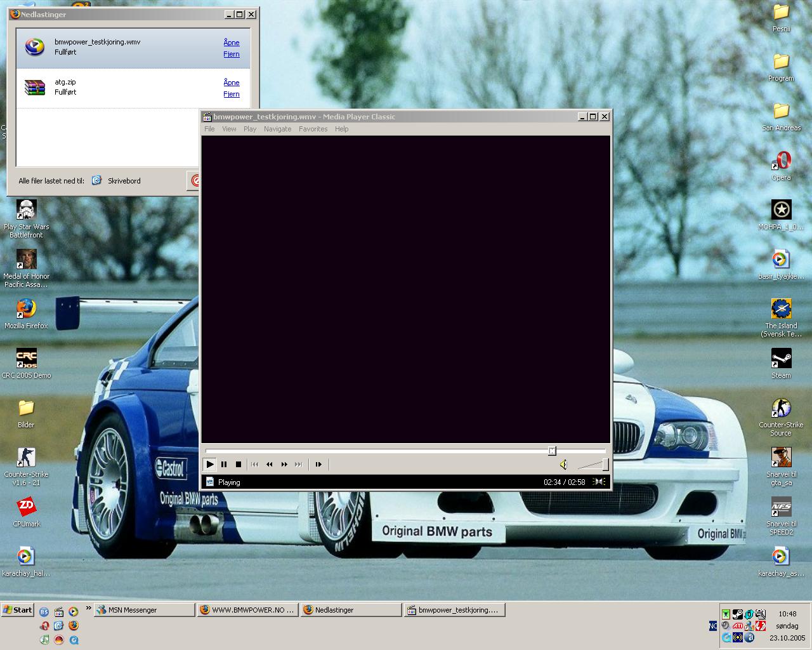Launch Firefox from quick launch bar

(74, 625)
